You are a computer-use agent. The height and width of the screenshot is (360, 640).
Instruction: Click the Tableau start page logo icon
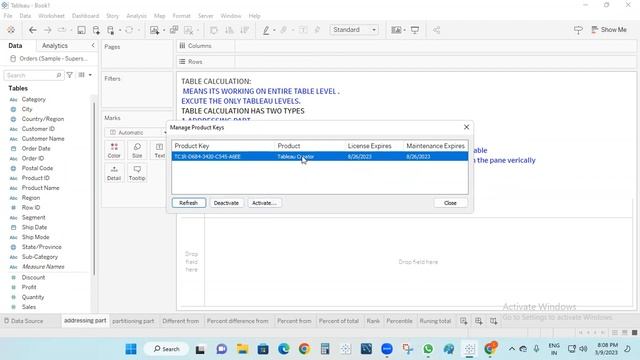[11, 30]
